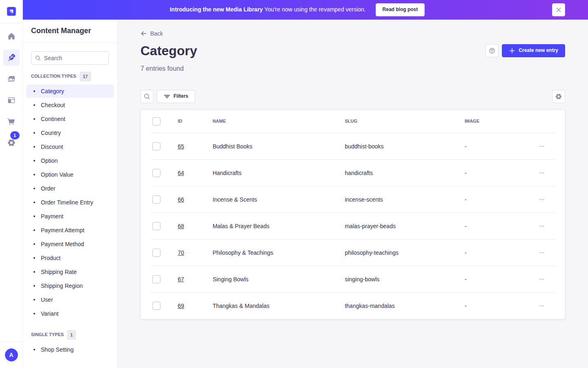Sort table by NAME column
The image size is (588, 368).
coord(219,121)
